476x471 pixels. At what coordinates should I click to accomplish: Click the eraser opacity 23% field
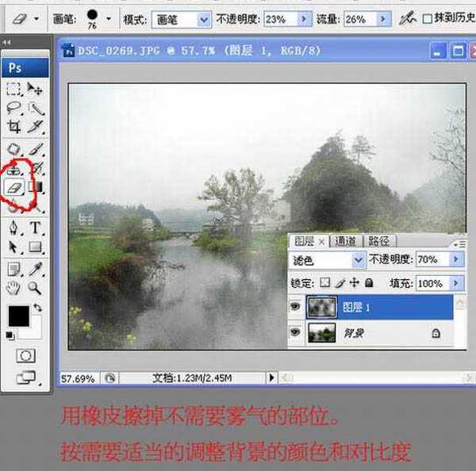(x=280, y=19)
